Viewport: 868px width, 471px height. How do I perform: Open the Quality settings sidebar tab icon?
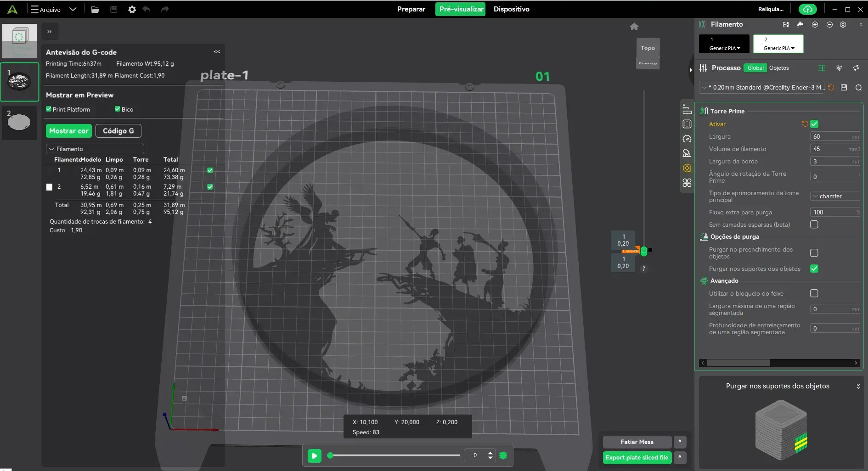[687, 109]
